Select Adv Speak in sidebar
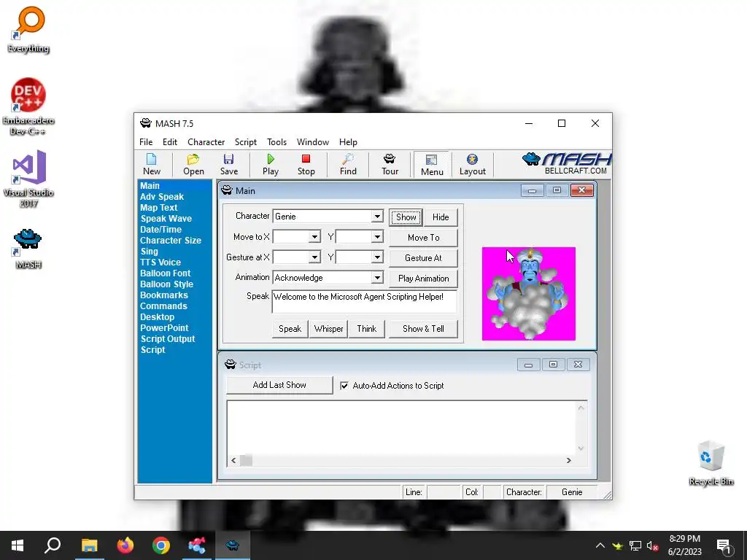 click(162, 197)
